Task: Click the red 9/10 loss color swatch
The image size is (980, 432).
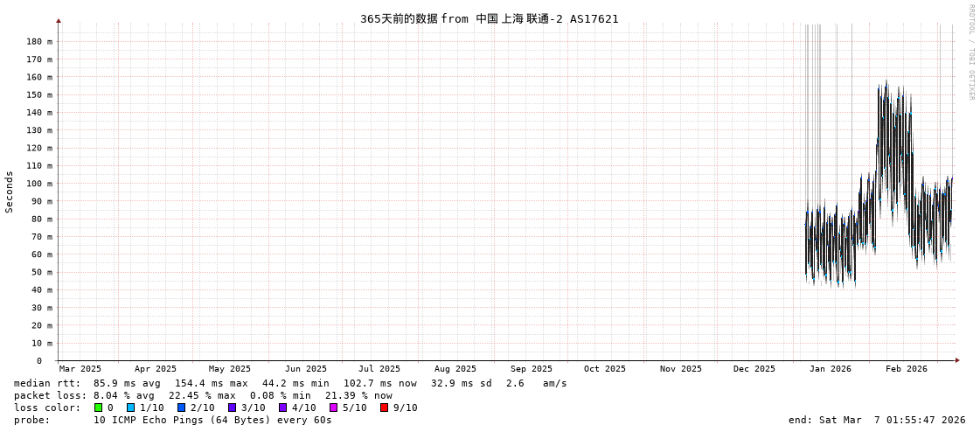Action: pos(384,408)
